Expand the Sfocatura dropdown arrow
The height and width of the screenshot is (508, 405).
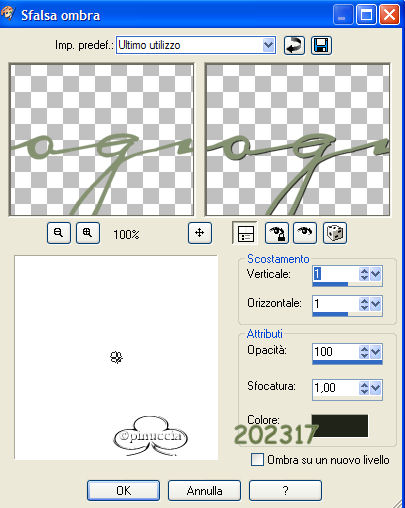point(375,388)
